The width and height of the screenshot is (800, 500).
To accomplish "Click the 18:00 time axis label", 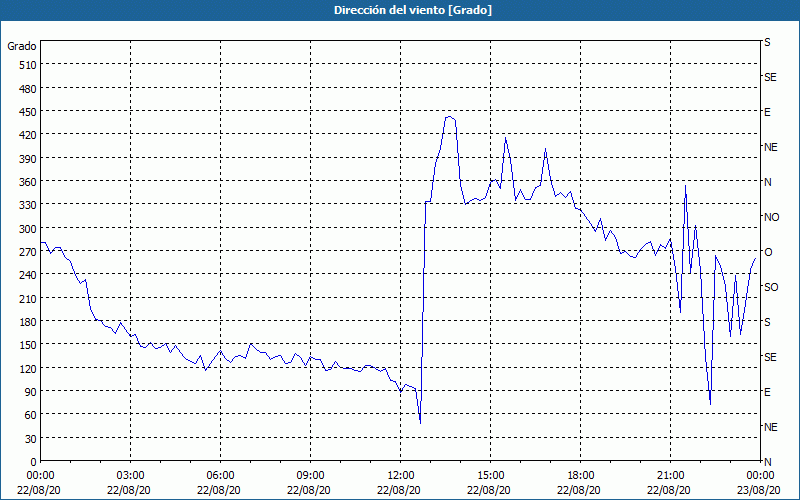I will click(581, 476).
